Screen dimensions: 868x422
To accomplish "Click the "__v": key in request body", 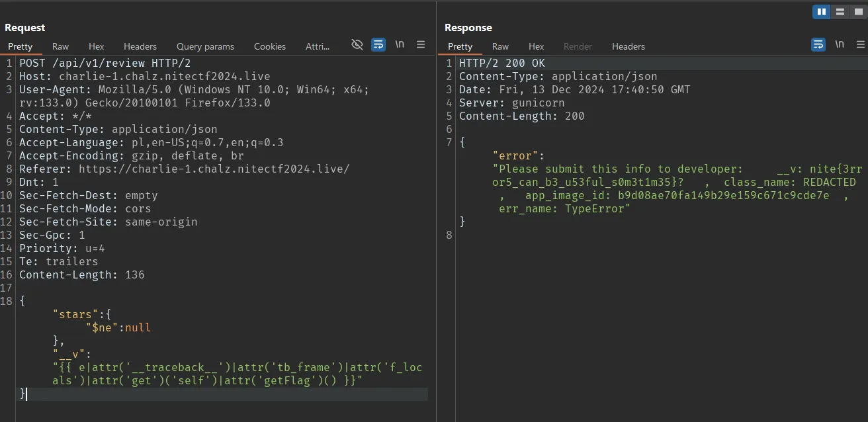I will point(72,355).
